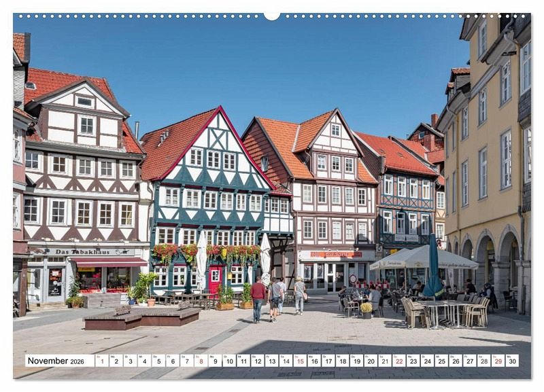Viewport: 544px width, 392px height.
Task: Select calendar day 17 cell
Action: click(328, 361)
